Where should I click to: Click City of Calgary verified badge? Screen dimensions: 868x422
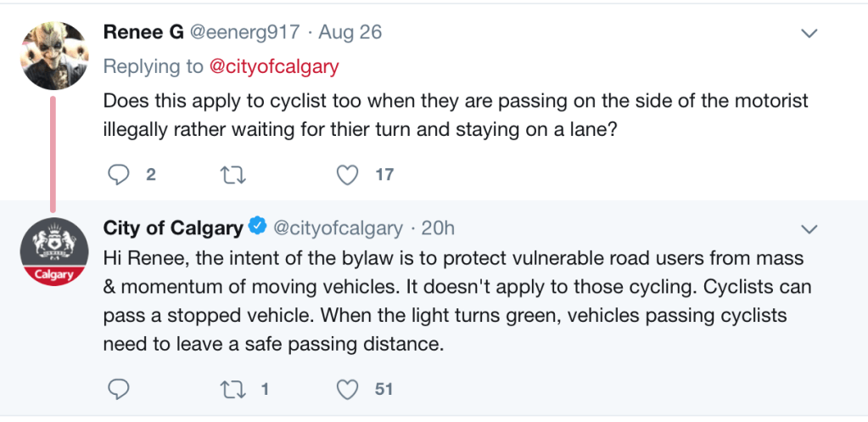coord(258,228)
